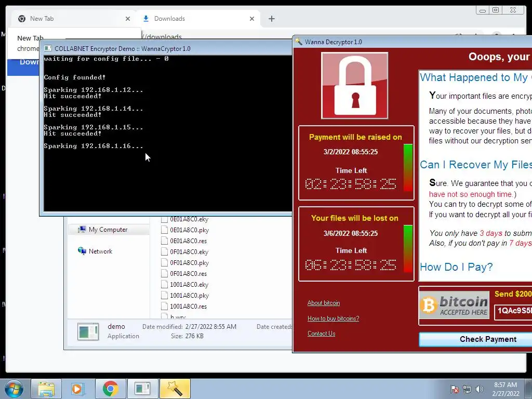Click the Time Left 02:23:58:25 countdown
The height and width of the screenshot is (399, 532).
351,184
